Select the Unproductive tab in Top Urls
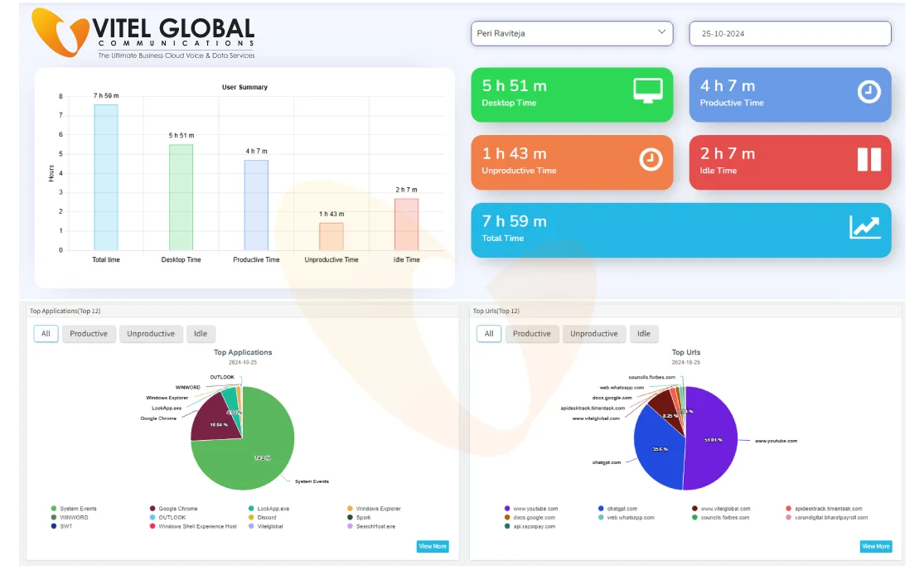The height and width of the screenshot is (585, 924). pyautogui.click(x=593, y=334)
